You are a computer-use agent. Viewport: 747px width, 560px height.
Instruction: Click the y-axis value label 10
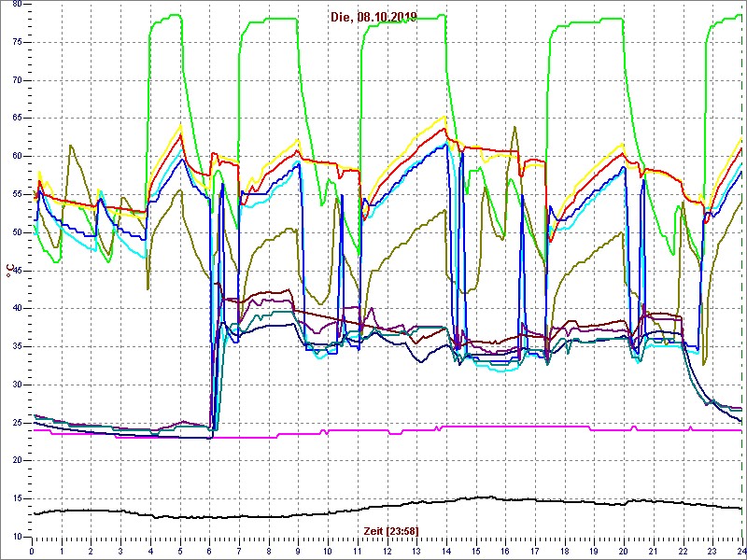[15, 537]
